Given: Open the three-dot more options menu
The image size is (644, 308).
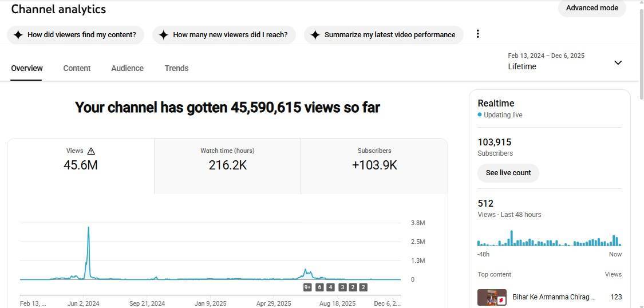Looking at the screenshot, I should (477, 34).
